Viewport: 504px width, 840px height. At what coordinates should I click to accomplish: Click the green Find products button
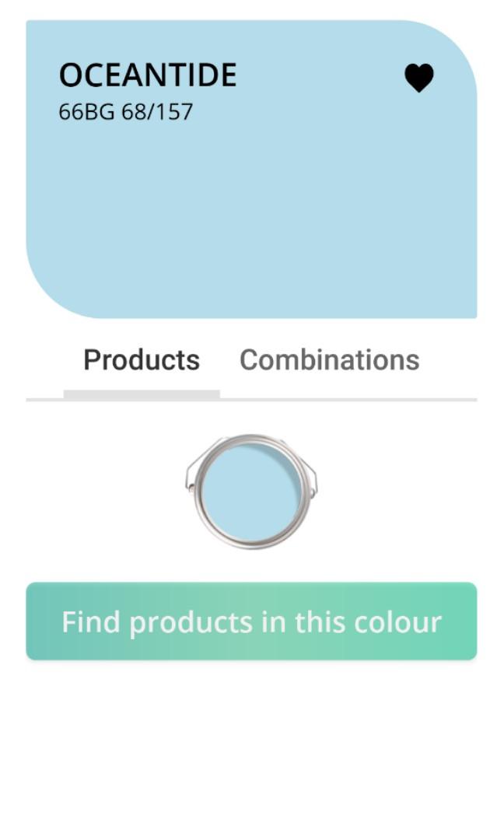tap(252, 621)
